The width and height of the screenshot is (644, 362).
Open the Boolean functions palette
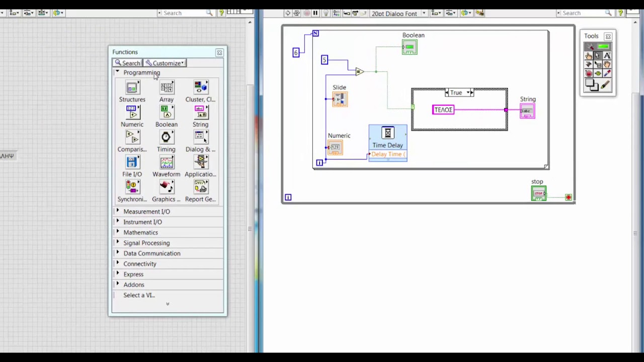[x=167, y=113]
